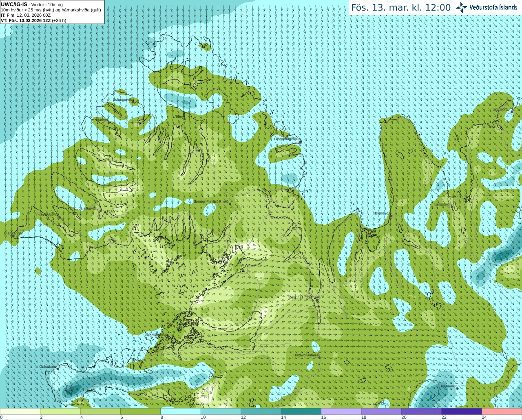Click the Gufuskálar station label
Image resolution: width=522 pixels, height=420 pixels.
(48, 367)
